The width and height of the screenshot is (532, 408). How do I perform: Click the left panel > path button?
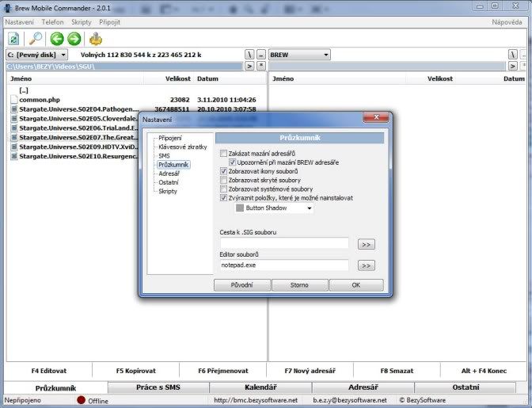pyautogui.click(x=249, y=66)
